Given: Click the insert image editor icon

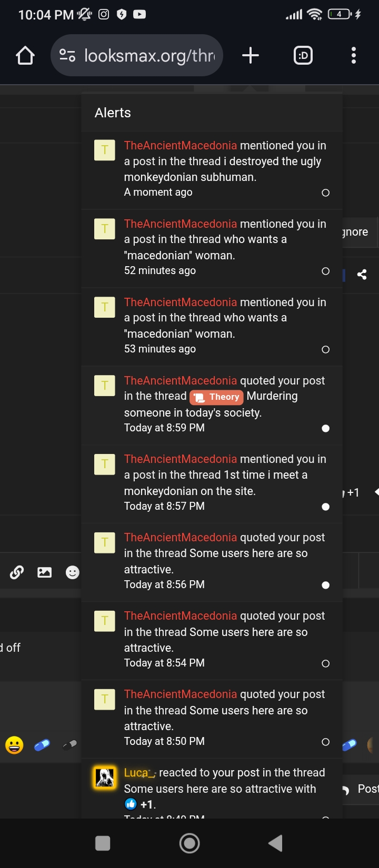Looking at the screenshot, I should pos(45,572).
